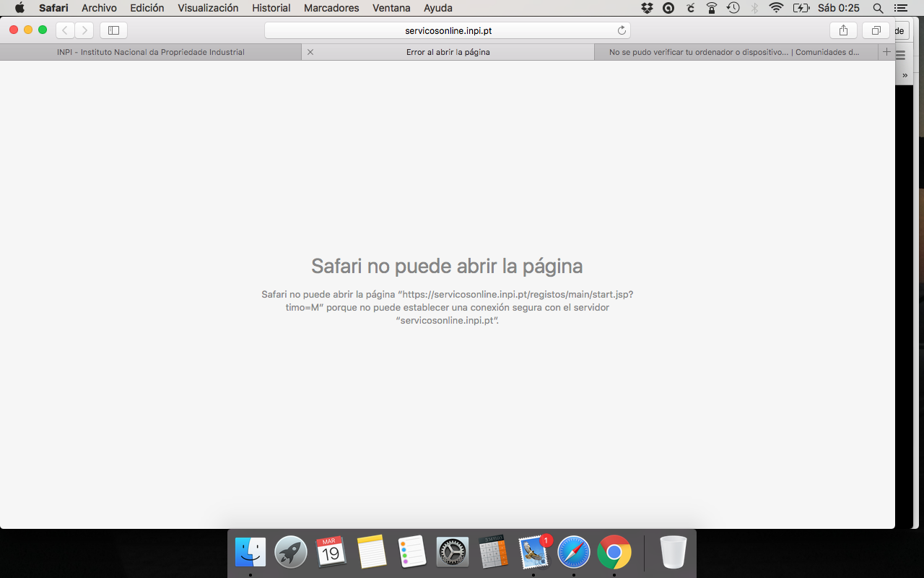Open the Visualización menu
924x578 pixels.
coord(208,8)
